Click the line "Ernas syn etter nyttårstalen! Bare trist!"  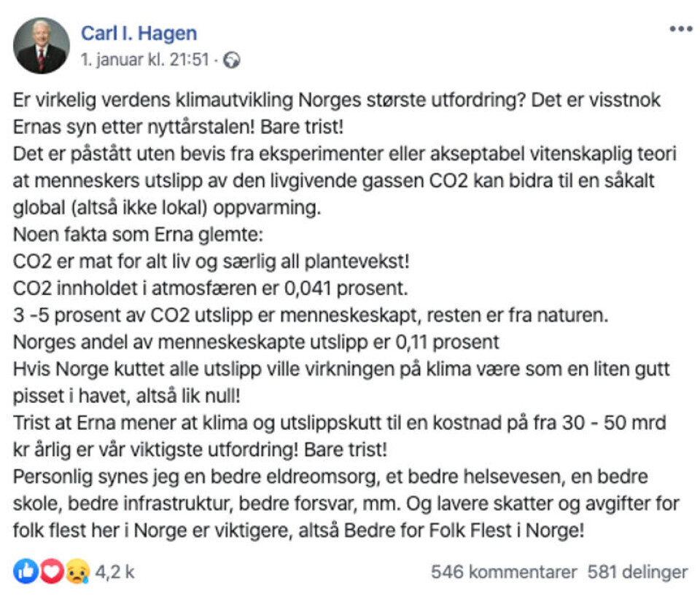click(x=178, y=125)
